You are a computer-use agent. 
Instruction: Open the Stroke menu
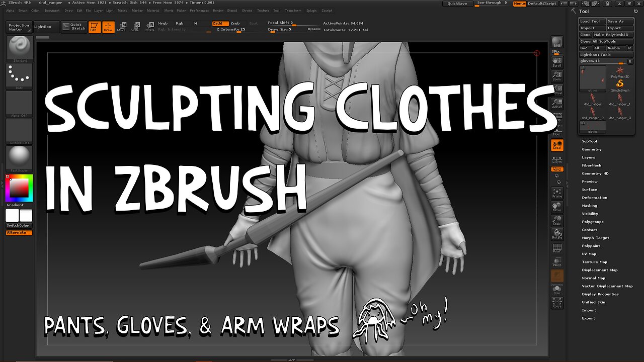coord(247,11)
